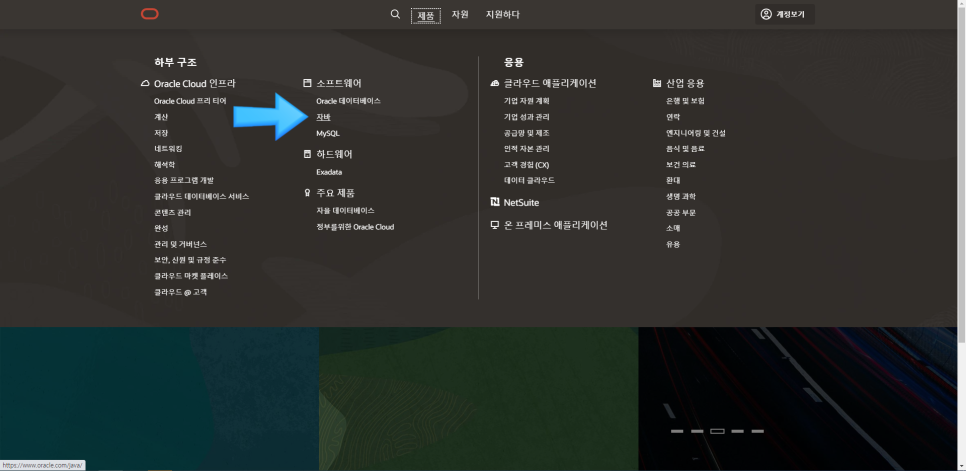This screenshot has height=471, width=966.
Task: Open the 산업 응용 heading link
Action: [x=685, y=83]
